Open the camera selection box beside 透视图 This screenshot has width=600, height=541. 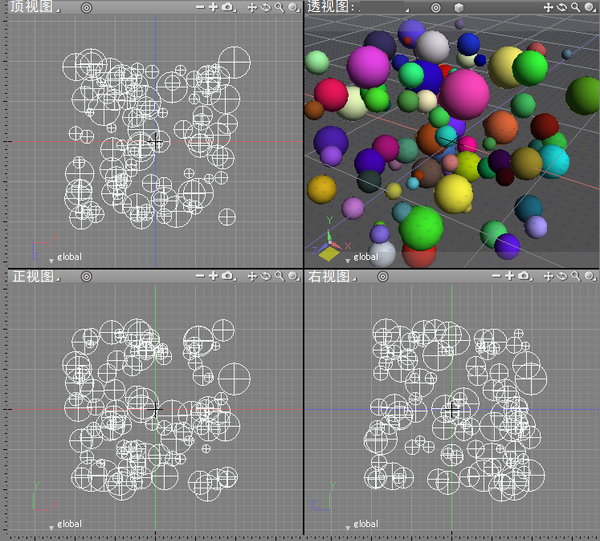[384, 7]
